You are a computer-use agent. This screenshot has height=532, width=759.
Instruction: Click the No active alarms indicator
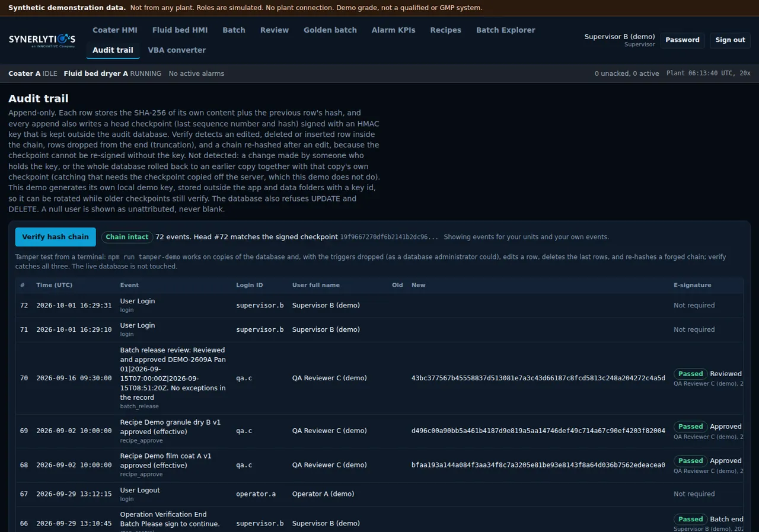196,73
